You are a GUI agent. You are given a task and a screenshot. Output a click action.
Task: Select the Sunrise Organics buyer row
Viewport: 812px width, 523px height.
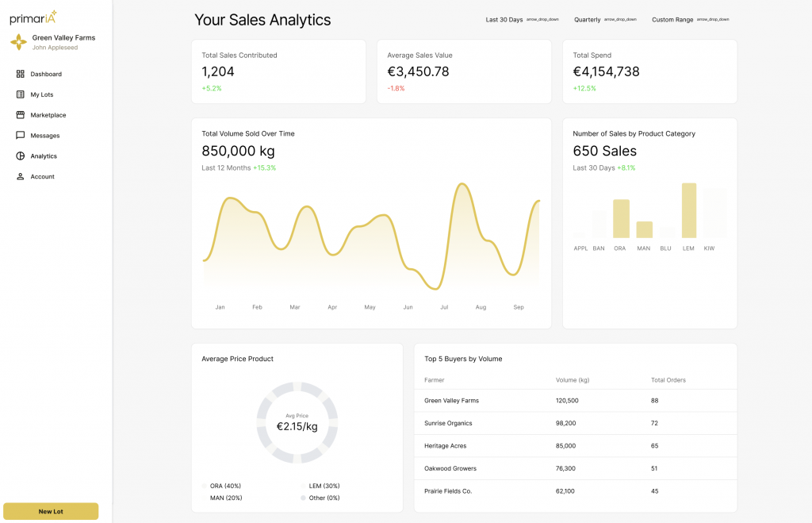tap(575, 423)
